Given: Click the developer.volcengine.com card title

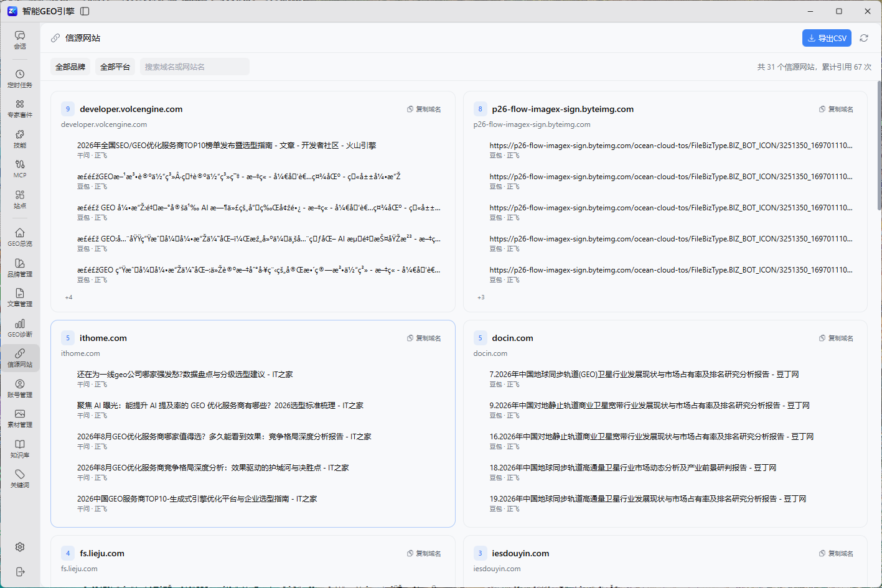Looking at the screenshot, I should click(131, 109).
